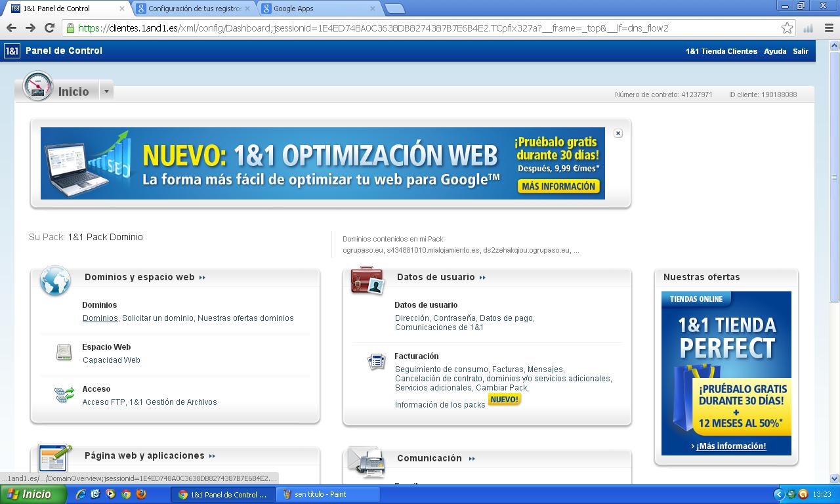Expand Dominios y espacio web section arrows
Screen dimensions: 840x504
point(202,278)
